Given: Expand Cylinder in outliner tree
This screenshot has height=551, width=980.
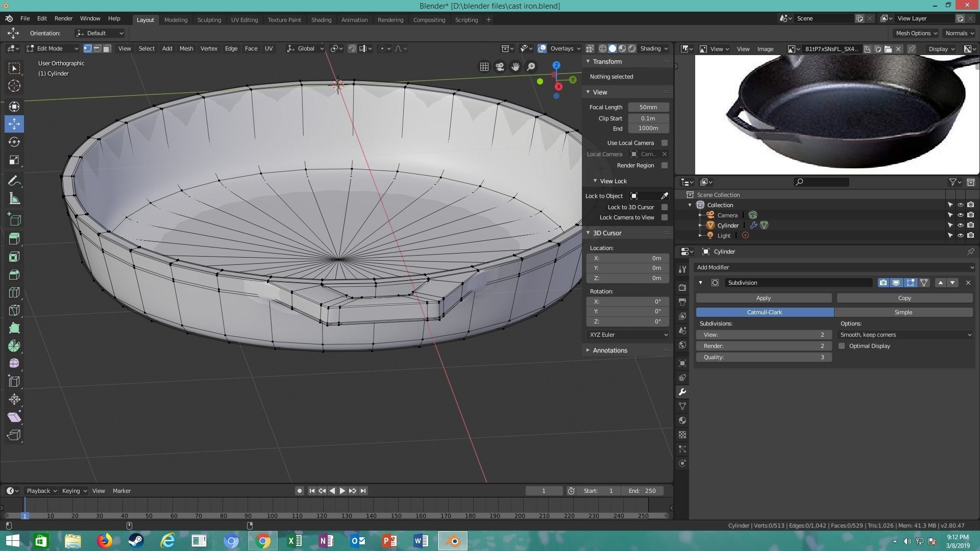Looking at the screenshot, I should coord(700,226).
